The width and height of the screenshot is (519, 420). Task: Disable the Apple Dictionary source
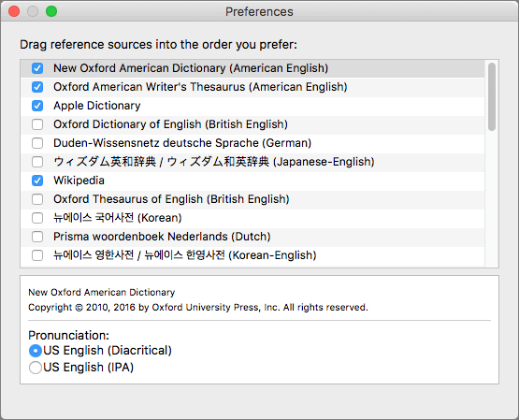pyautogui.click(x=37, y=106)
